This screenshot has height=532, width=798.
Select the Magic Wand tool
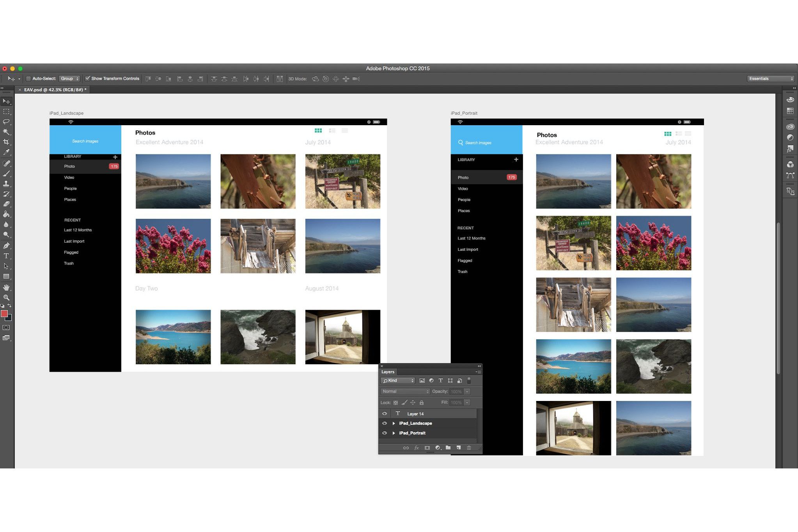pos(6,132)
